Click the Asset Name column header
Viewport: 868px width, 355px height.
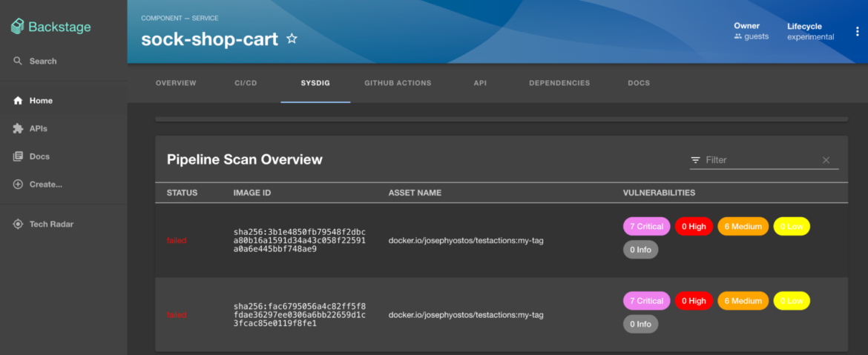[x=415, y=193]
